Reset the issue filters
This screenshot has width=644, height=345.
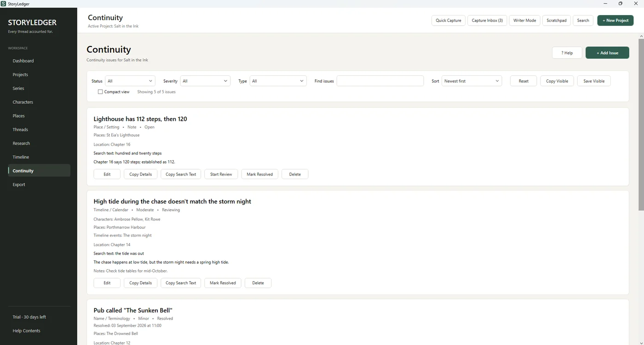tap(523, 81)
